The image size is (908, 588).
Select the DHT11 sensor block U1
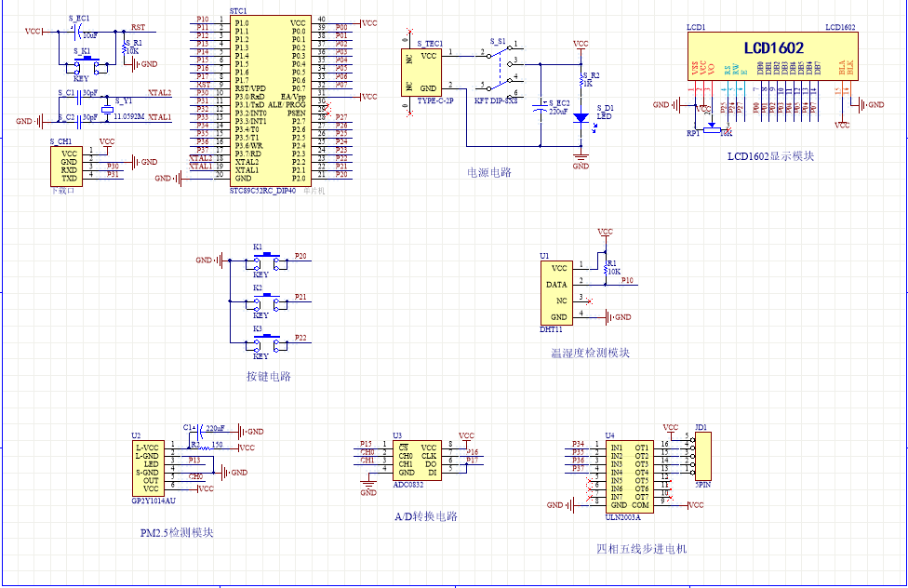click(x=556, y=292)
